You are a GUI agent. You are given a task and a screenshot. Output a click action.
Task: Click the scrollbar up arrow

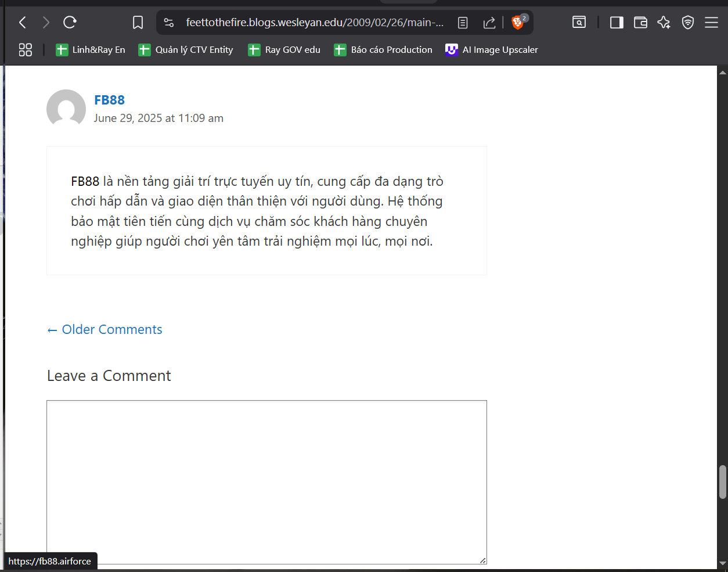723,73
